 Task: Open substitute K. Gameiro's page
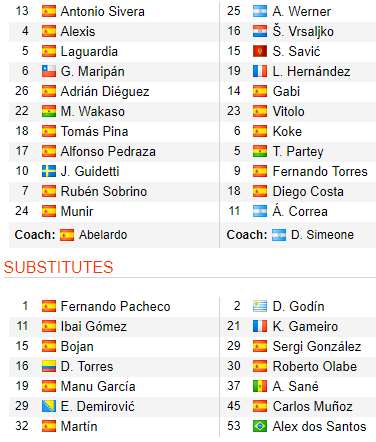pos(305,326)
